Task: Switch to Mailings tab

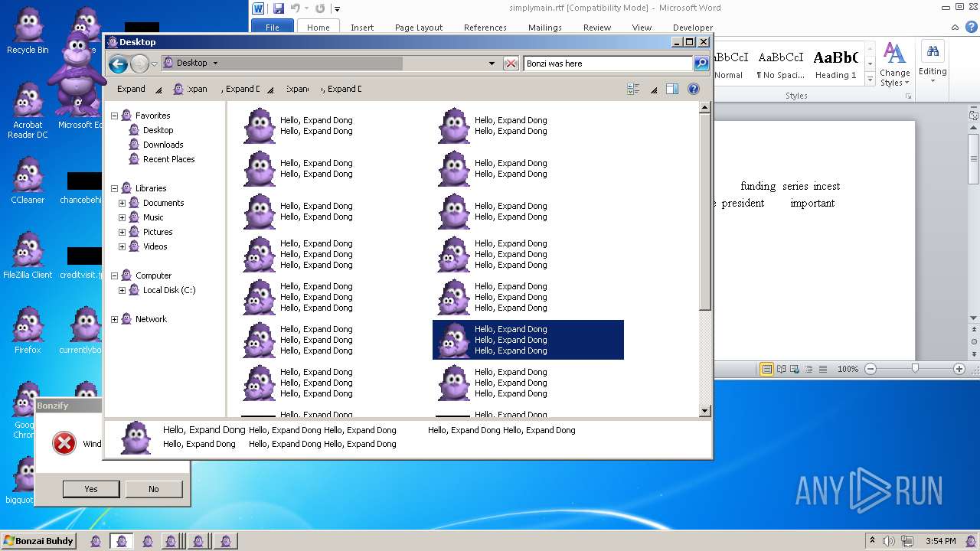Action: point(545,27)
